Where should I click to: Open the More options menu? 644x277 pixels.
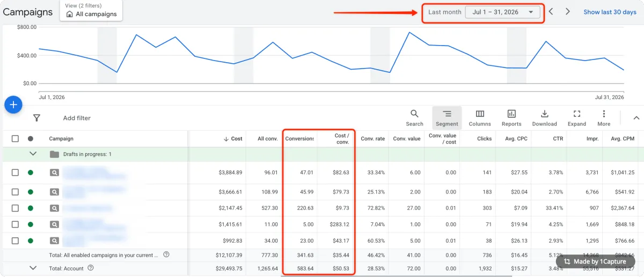[x=604, y=118]
